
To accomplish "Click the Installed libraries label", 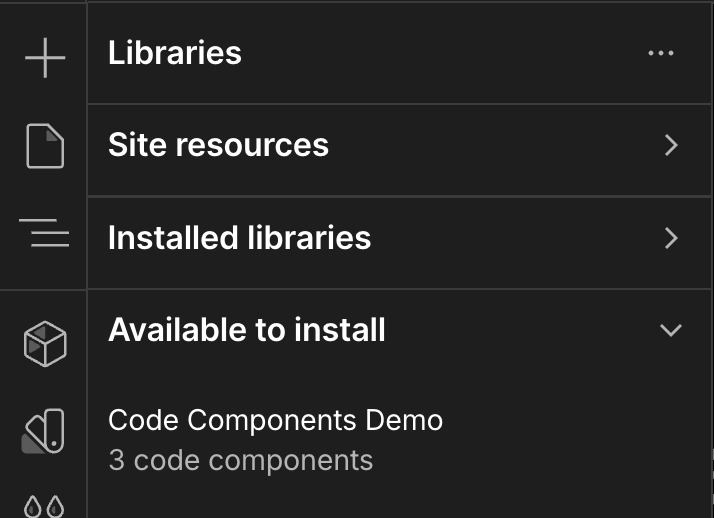I will (x=239, y=238).
